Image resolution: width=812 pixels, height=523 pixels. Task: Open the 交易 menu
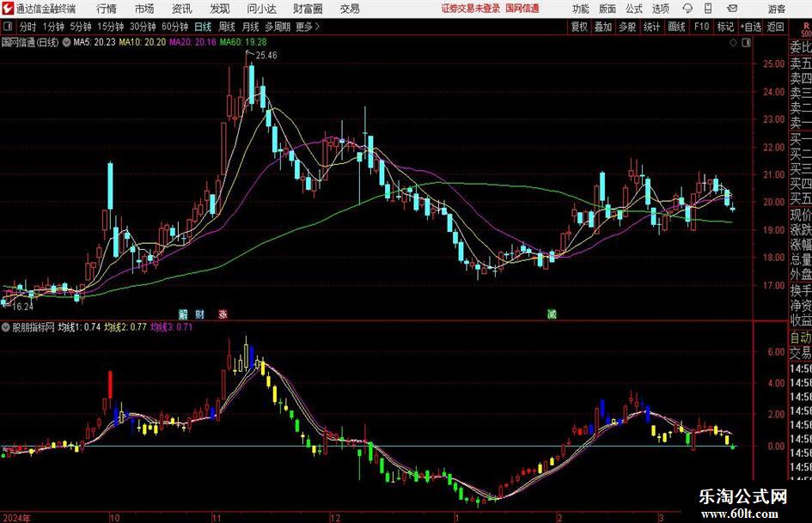[x=350, y=9]
